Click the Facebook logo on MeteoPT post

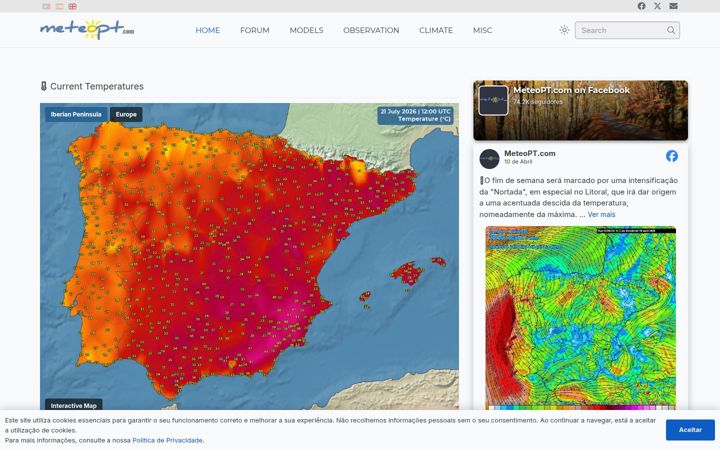point(672,156)
